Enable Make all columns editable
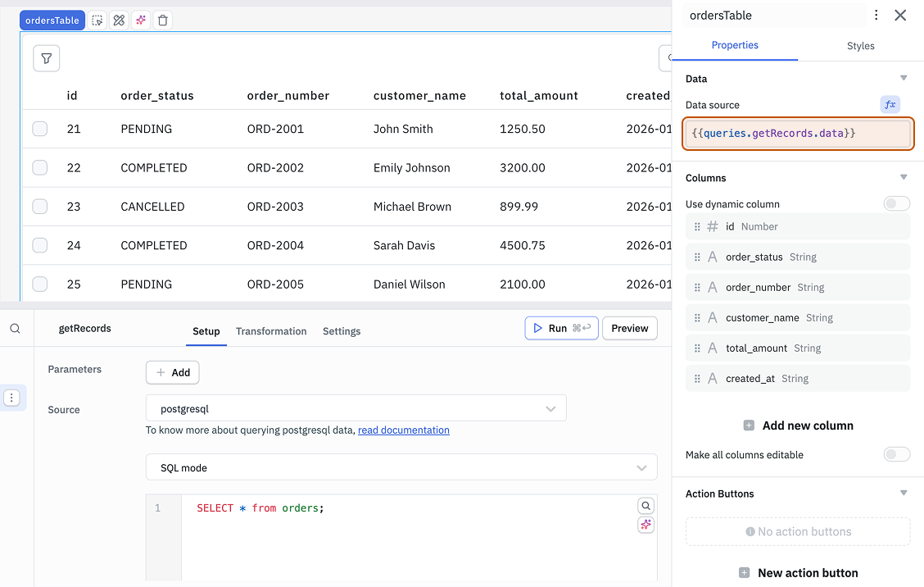 [896, 455]
